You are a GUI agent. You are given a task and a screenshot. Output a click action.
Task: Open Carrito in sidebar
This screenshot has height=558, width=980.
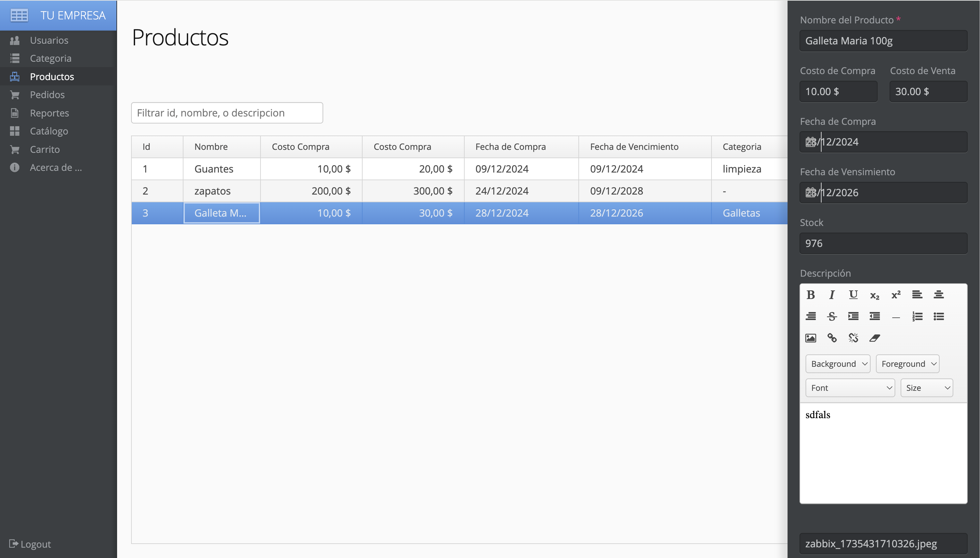coord(58,150)
